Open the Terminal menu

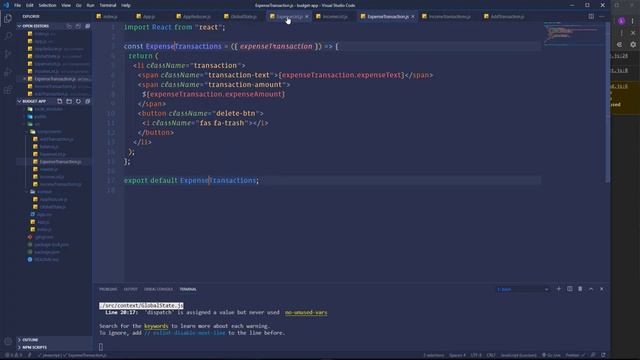(108, 5)
